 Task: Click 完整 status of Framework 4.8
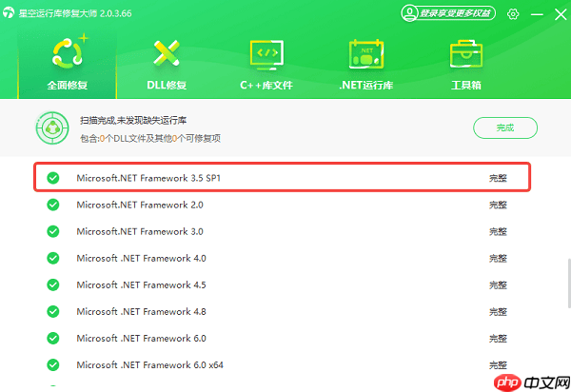(x=498, y=311)
